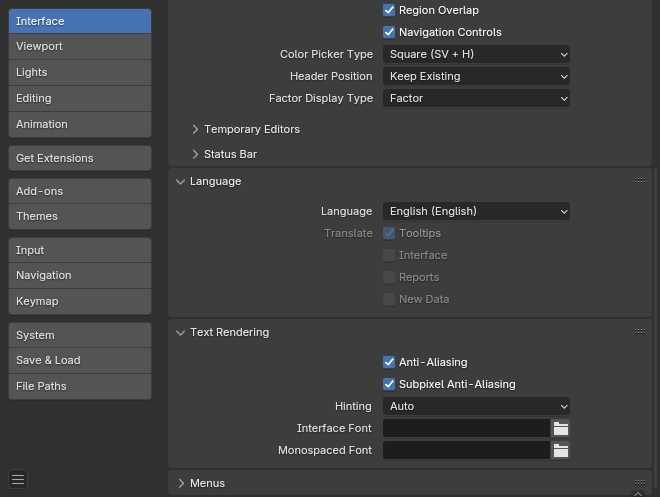Open Header Position dropdown
The height and width of the screenshot is (497, 660).
coord(476,76)
